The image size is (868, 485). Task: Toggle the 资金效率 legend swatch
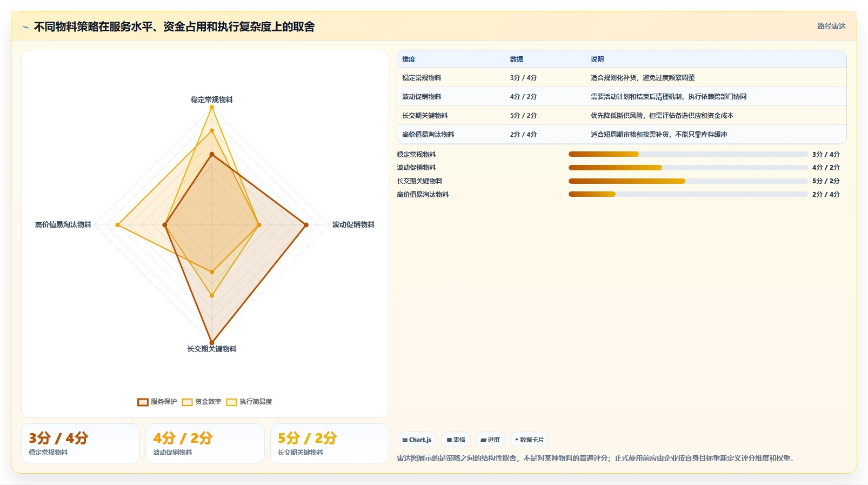[x=187, y=402]
